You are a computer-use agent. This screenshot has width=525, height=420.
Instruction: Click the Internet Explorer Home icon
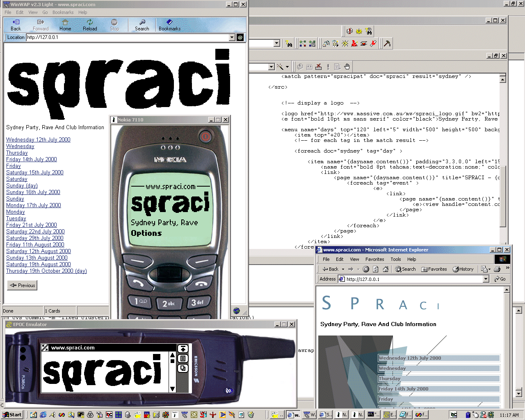pyautogui.click(x=386, y=269)
